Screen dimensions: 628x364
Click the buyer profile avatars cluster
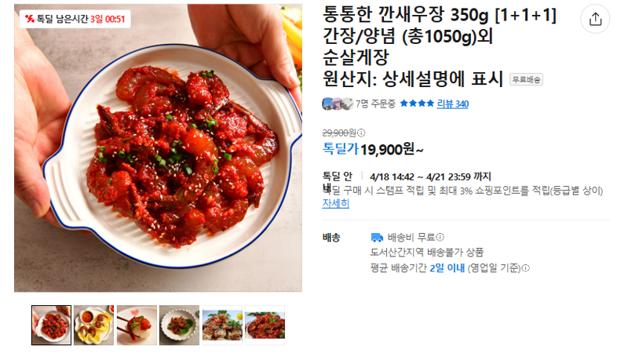coord(338,104)
